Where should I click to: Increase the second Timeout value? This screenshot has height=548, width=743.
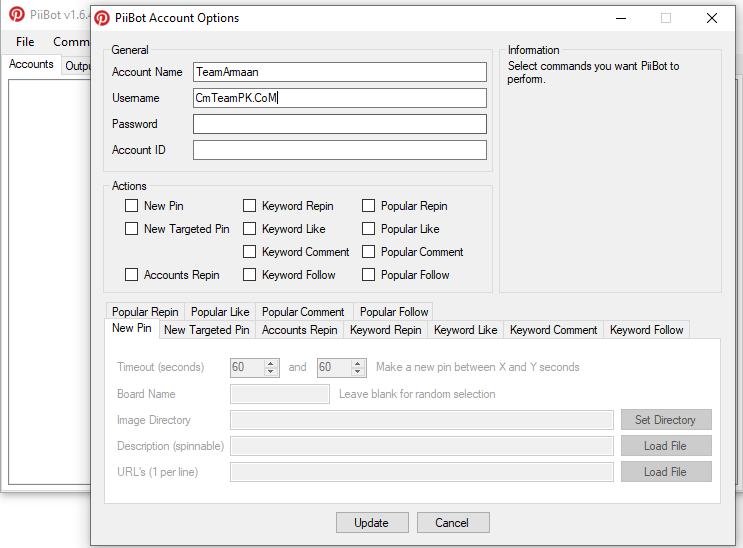tap(358, 364)
